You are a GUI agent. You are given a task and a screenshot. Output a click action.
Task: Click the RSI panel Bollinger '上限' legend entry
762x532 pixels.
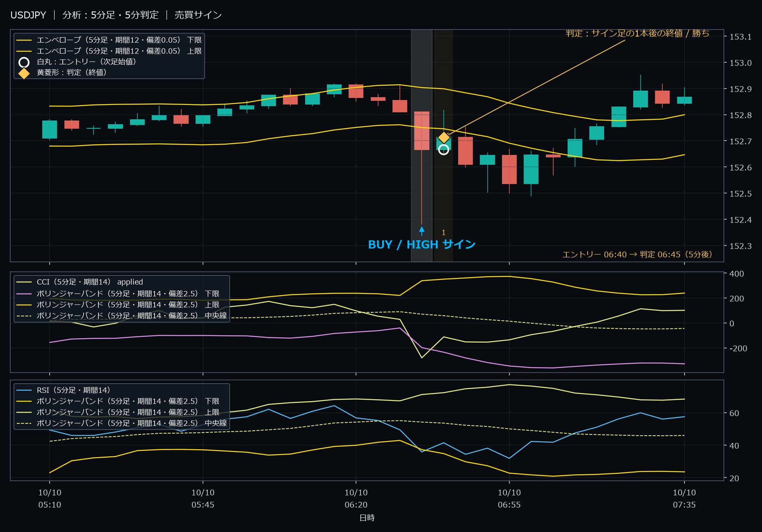(x=118, y=412)
